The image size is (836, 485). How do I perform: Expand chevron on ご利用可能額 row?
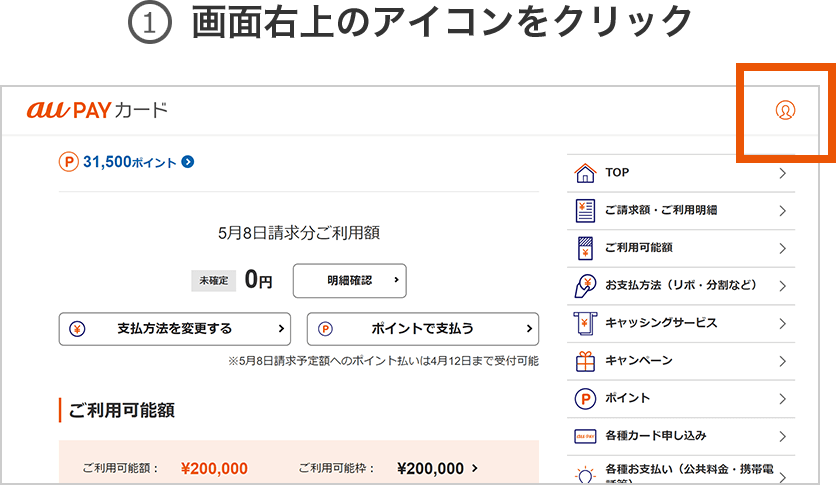coord(782,248)
